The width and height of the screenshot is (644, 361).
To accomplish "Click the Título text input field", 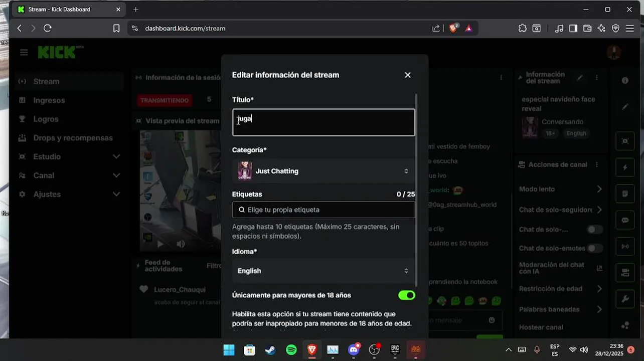I will click(324, 122).
